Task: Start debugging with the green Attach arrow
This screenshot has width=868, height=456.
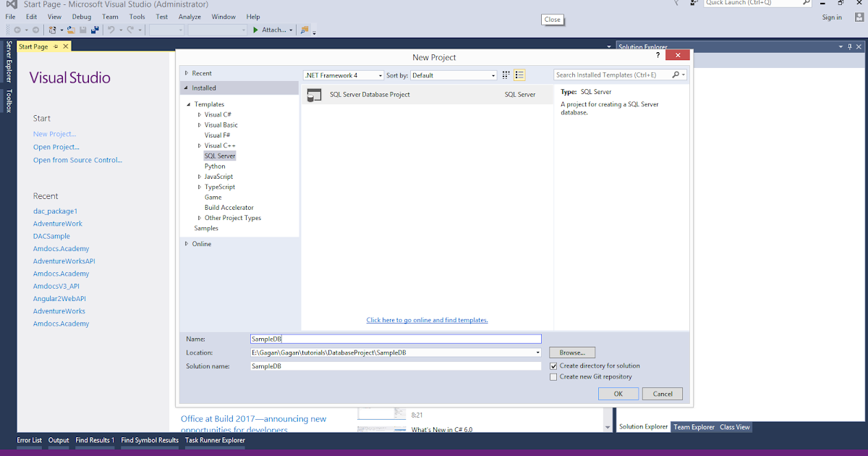Action: (255, 30)
